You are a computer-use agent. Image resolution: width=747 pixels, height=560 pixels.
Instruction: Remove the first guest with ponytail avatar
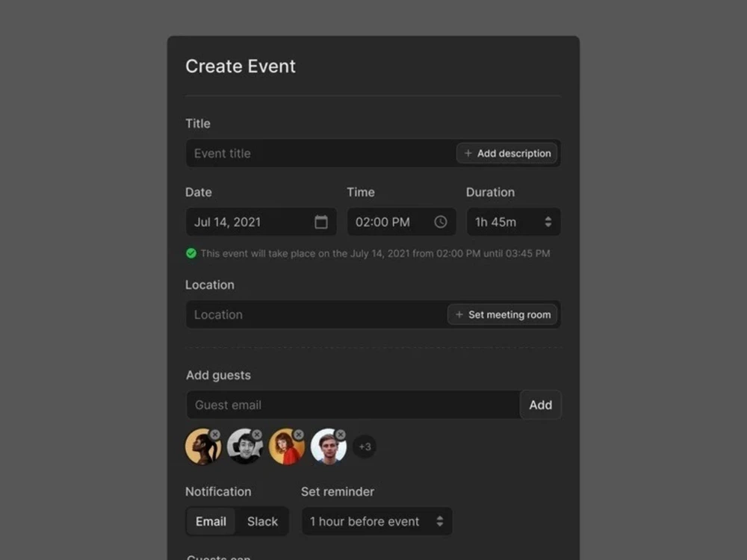pos(215,435)
